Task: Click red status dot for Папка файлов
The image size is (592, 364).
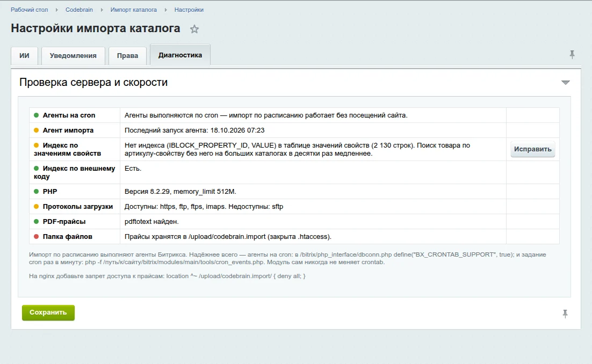Action: 36,237
